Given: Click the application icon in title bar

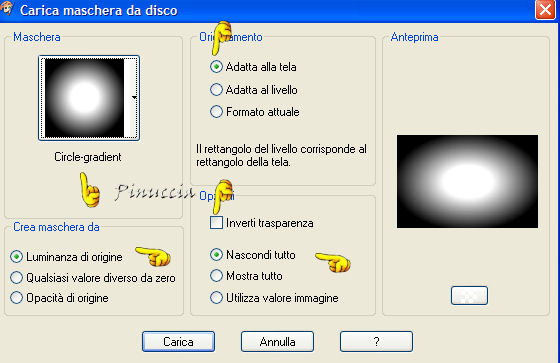Looking at the screenshot, I should pyautogui.click(x=7, y=9).
